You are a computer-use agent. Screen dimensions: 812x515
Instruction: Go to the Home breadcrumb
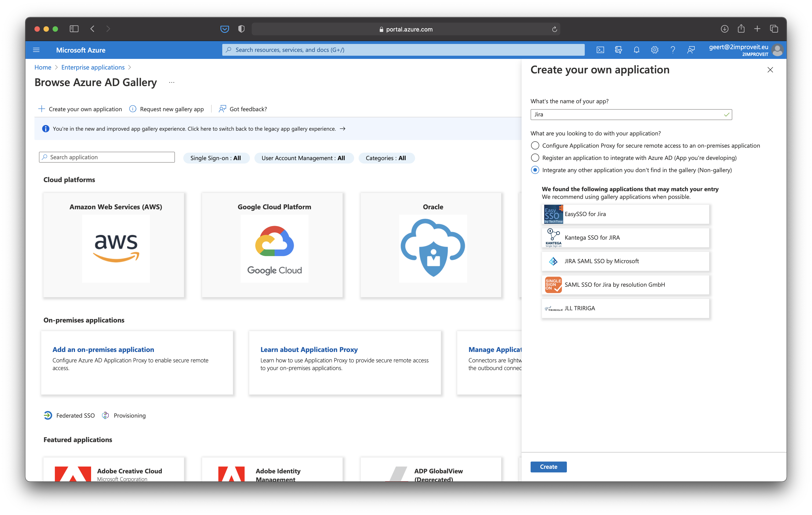pos(43,67)
